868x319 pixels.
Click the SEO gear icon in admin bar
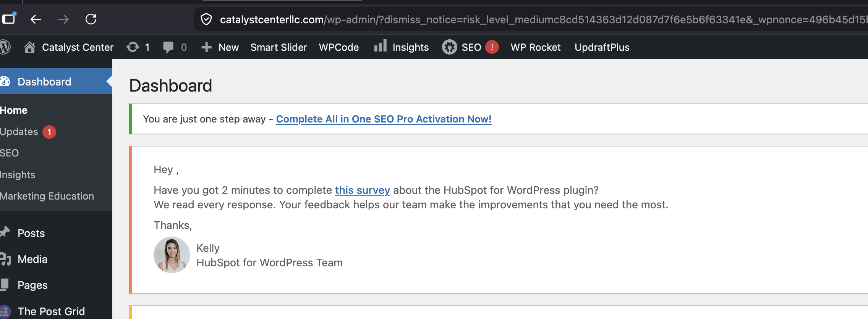(450, 47)
